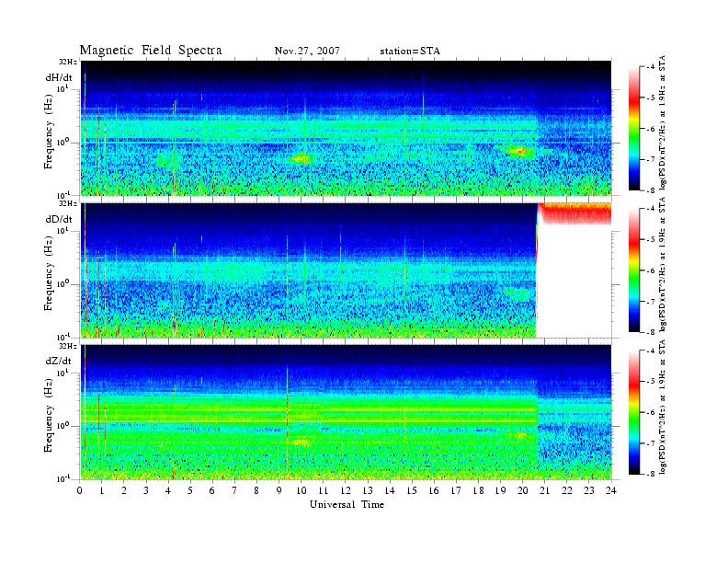Click the "Universal Time" axis title
The width and height of the screenshot is (728, 563).
[x=347, y=504]
